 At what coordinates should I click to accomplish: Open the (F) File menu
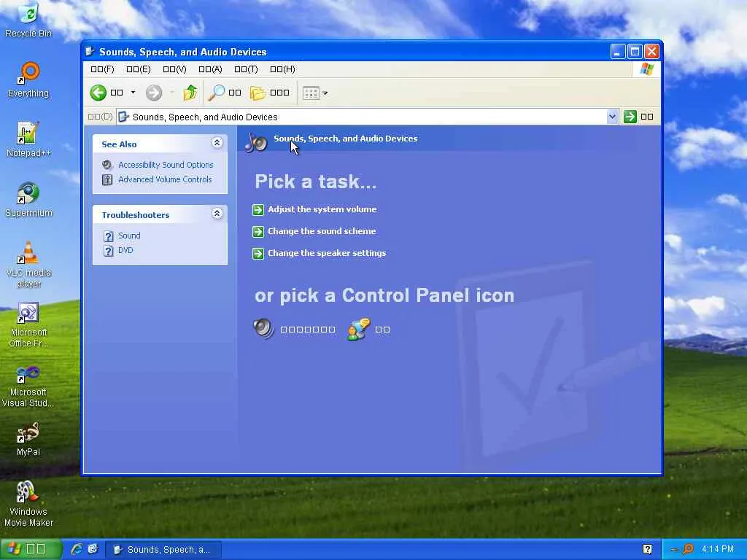tap(102, 69)
